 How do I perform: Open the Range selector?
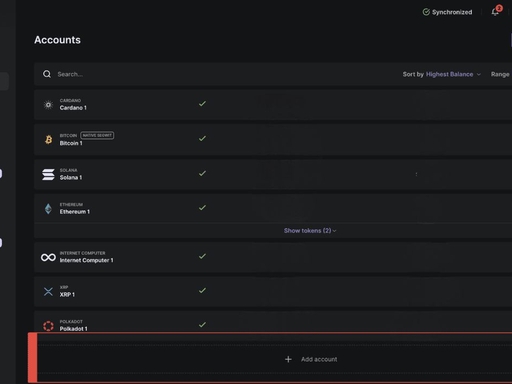(500, 74)
